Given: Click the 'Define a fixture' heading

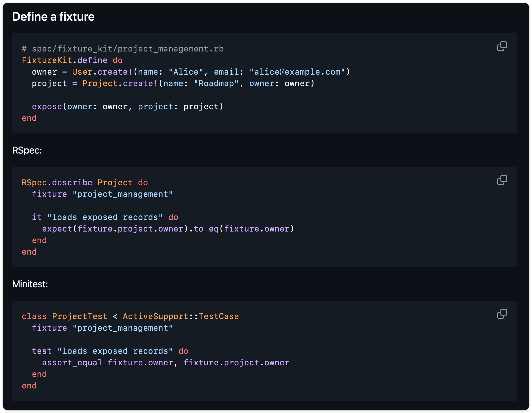Looking at the screenshot, I should 53,17.
